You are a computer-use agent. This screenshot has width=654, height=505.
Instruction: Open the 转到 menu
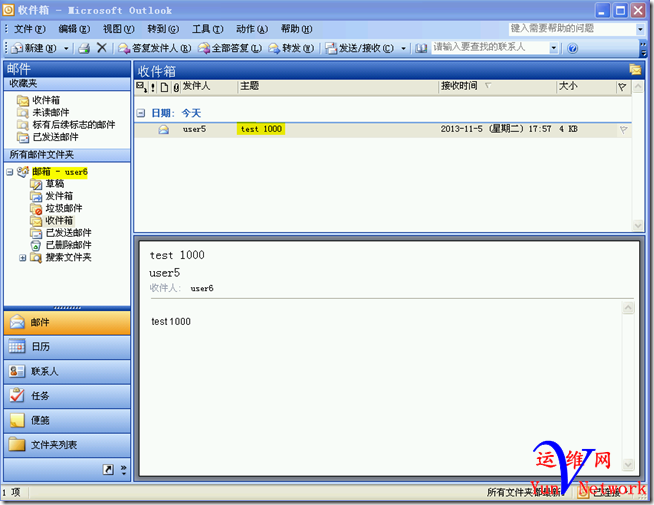tap(163, 29)
